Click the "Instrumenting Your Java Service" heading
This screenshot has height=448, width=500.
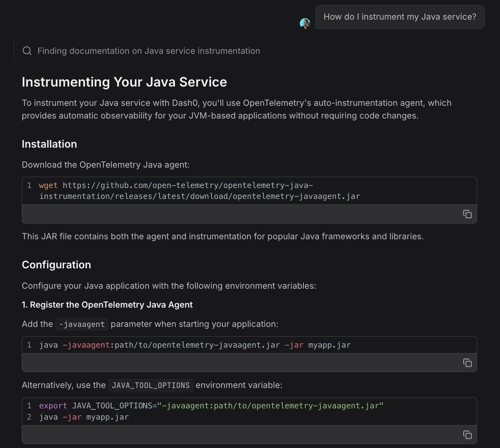coord(124,82)
